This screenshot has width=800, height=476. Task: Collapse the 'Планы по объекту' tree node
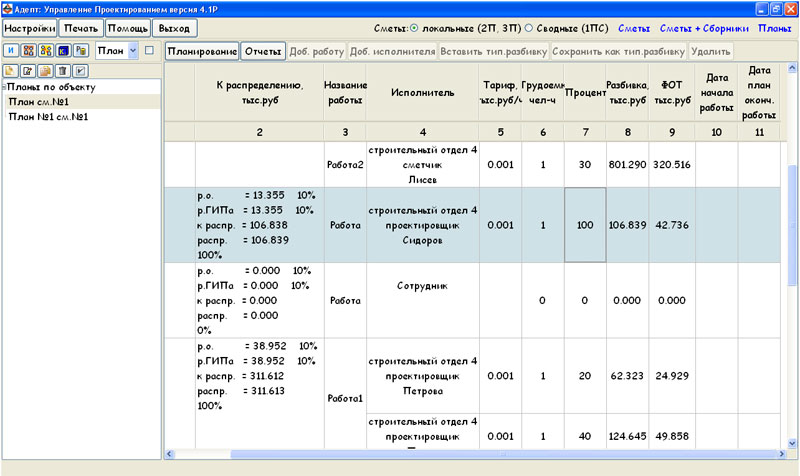(x=4, y=88)
